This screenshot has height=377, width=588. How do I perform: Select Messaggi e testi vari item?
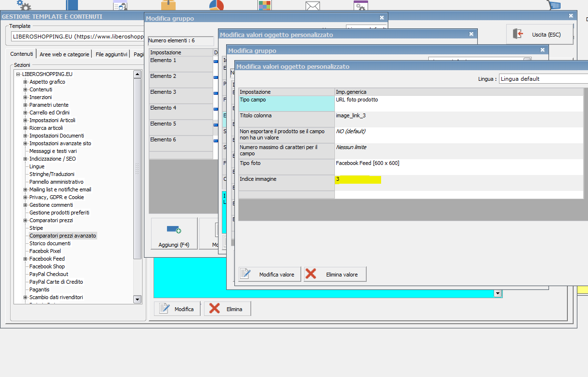[53, 151]
